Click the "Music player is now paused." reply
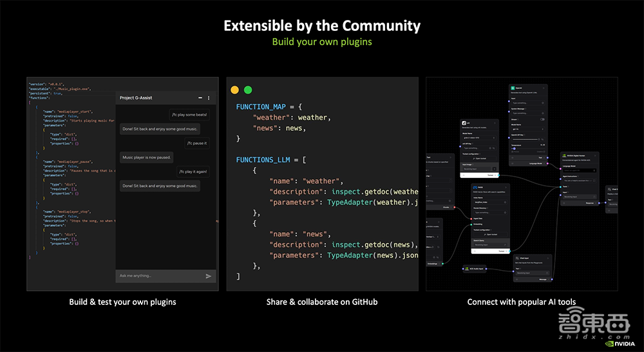The image size is (644, 352). coord(146,157)
